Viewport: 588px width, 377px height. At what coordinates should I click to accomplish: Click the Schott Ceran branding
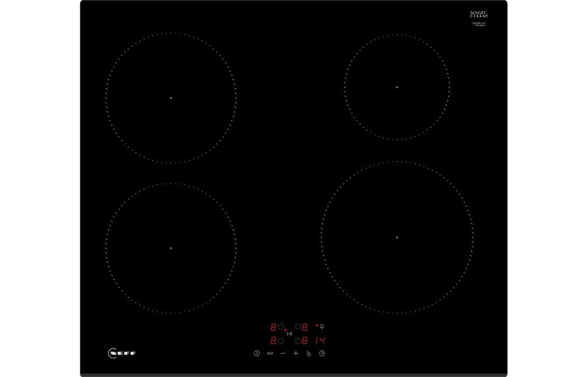tap(479, 13)
